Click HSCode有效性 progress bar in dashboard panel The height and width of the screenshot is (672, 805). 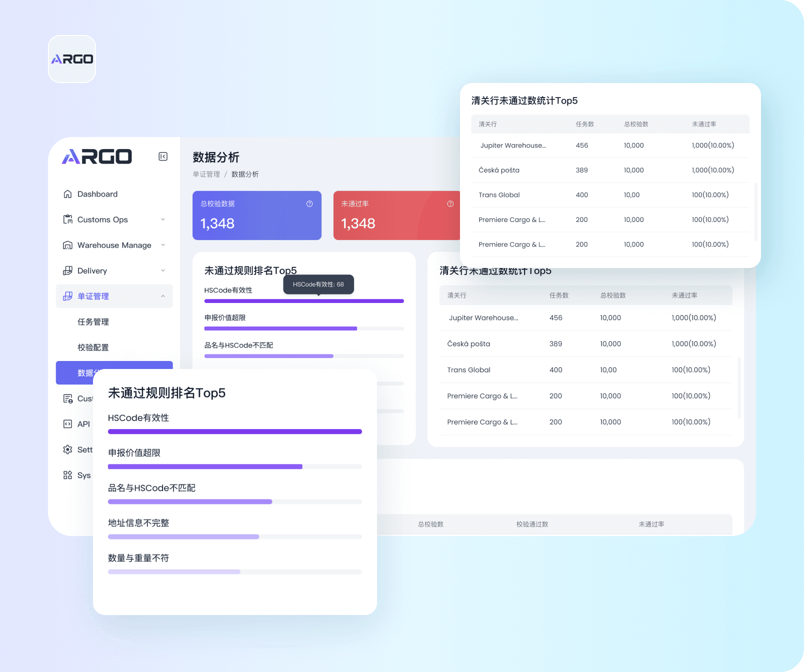coord(304,301)
